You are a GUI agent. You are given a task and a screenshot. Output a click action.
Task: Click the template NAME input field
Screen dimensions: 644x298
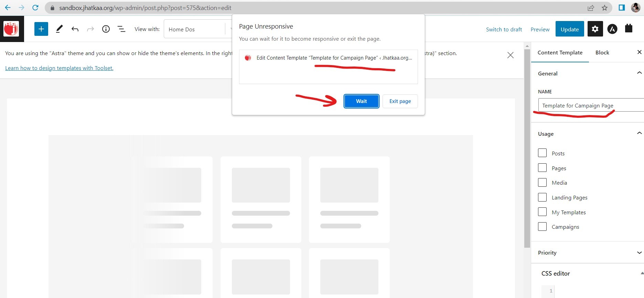[x=590, y=105]
